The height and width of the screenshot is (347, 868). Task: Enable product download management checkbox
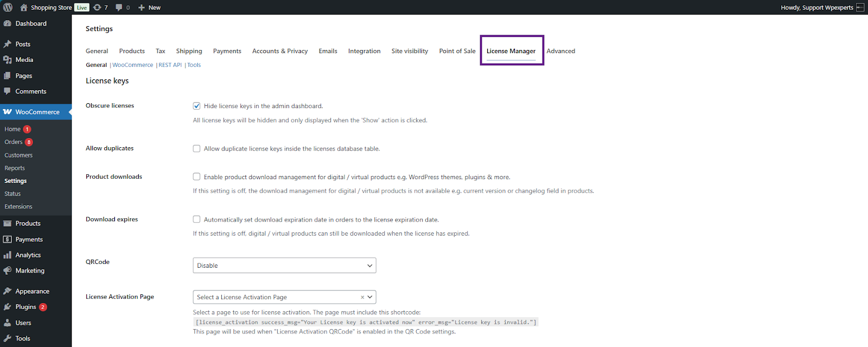[x=196, y=176]
